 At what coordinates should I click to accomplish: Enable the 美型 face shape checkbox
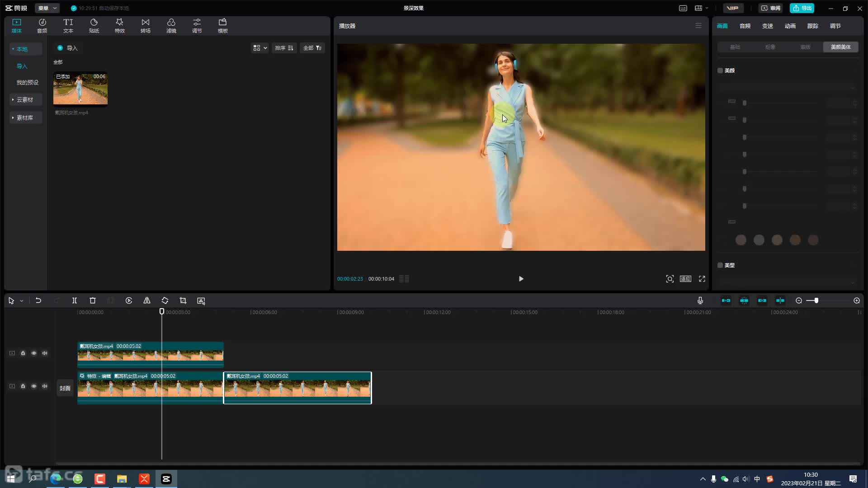pyautogui.click(x=720, y=265)
